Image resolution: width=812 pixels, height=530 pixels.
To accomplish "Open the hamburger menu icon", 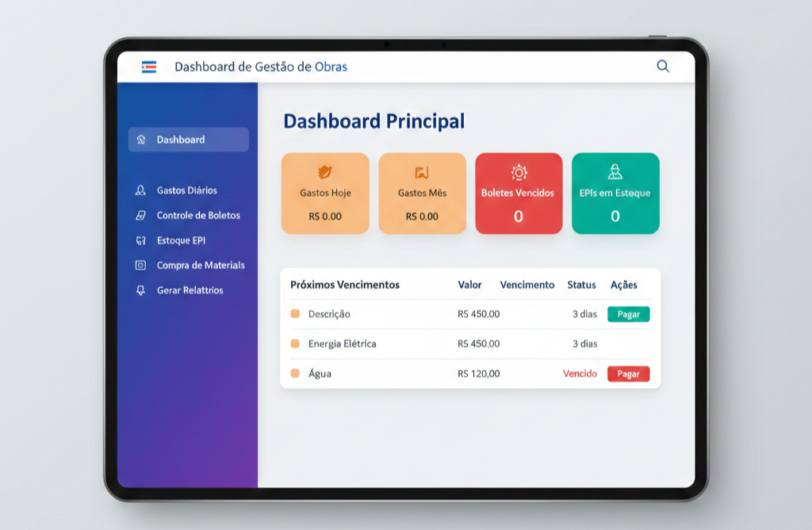I will (x=149, y=67).
